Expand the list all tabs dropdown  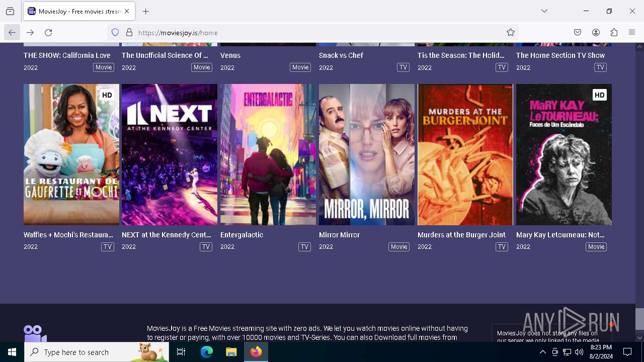(544, 11)
